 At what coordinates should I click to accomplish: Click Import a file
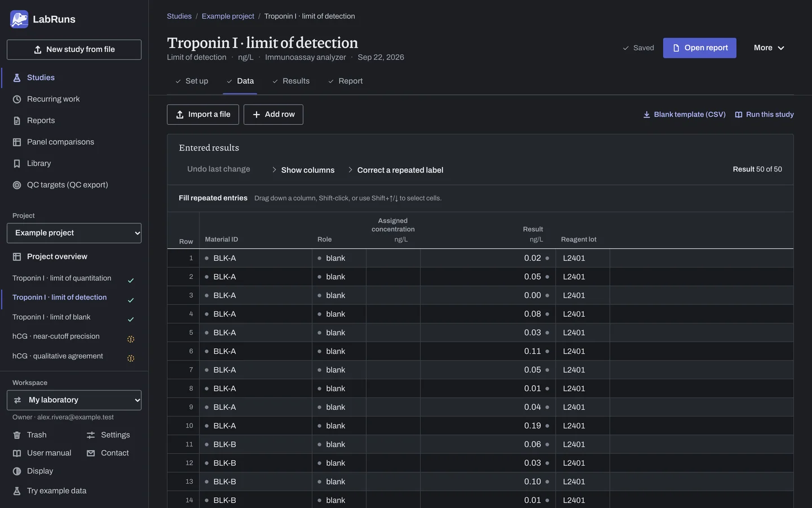tap(203, 115)
